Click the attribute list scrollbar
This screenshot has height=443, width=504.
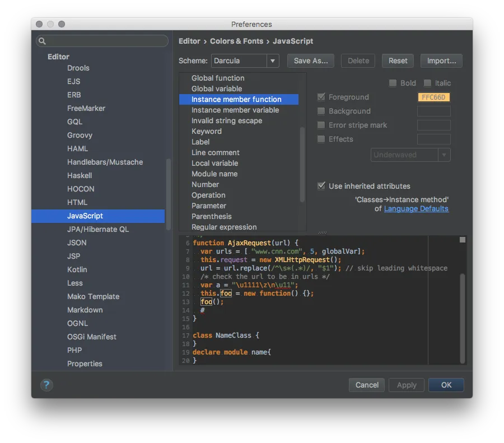[x=302, y=164]
